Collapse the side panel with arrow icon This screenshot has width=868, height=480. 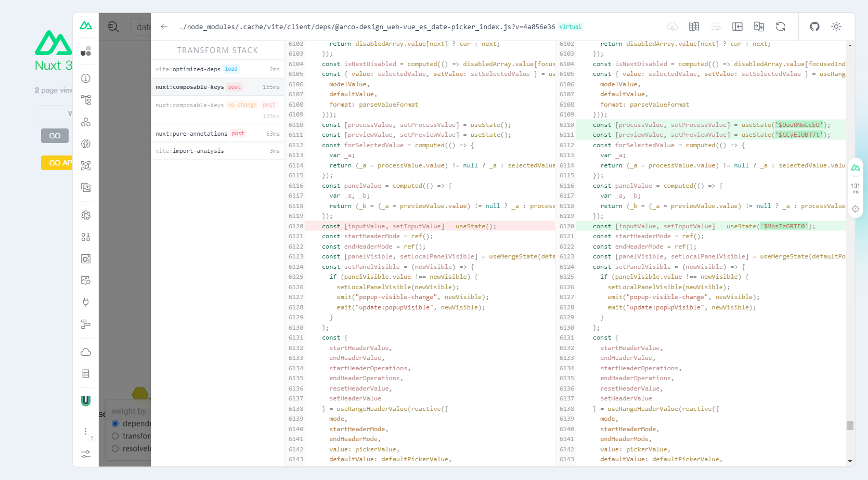tap(737, 27)
